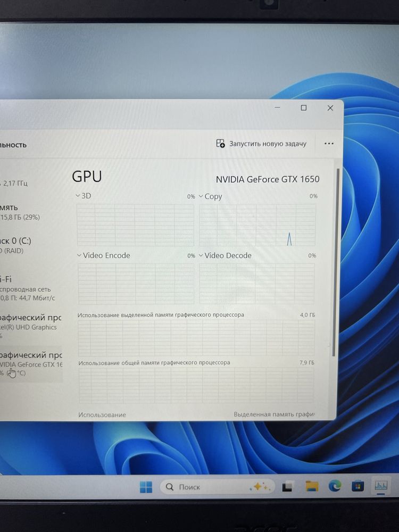Open Microsoft Store from the taskbar
Image resolution: width=399 pixels, height=532 pixels.
[x=358, y=486]
